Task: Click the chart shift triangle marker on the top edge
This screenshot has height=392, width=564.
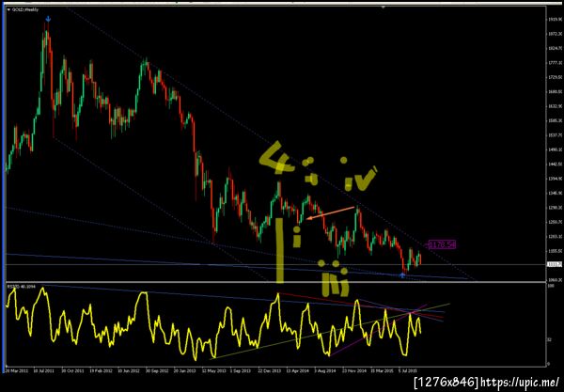Action: click(x=384, y=7)
